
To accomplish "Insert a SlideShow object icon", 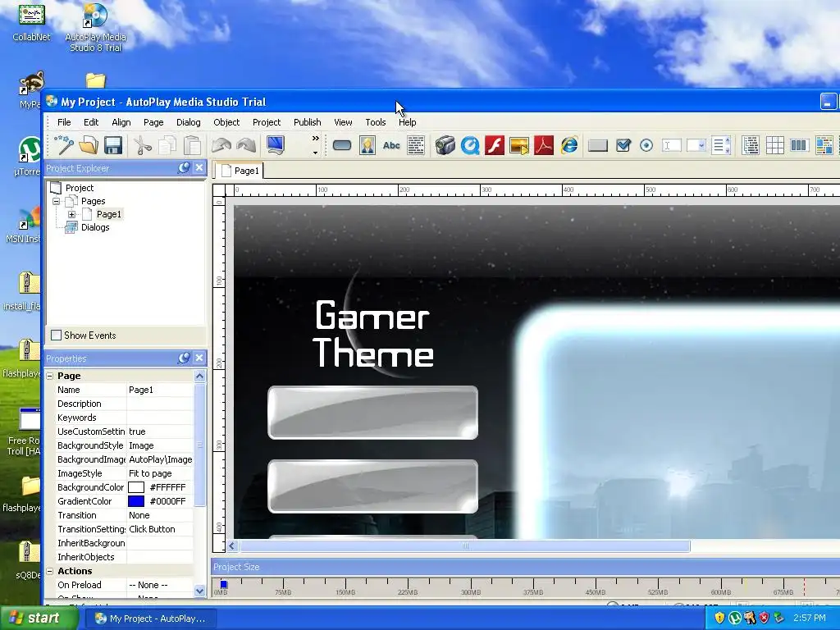I will (x=519, y=145).
